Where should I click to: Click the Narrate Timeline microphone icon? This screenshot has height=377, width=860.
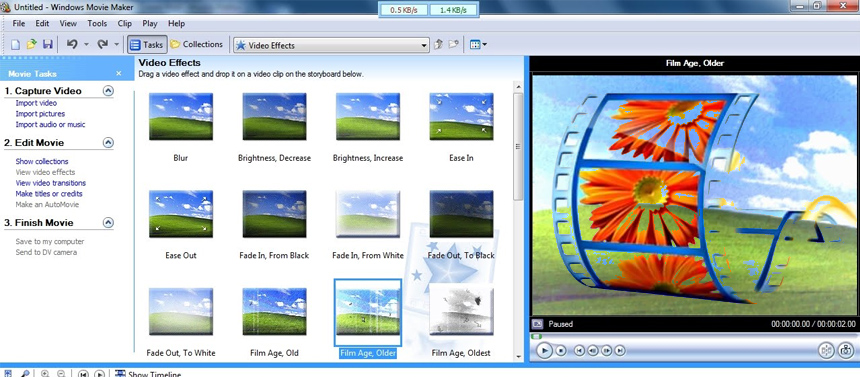25,374
